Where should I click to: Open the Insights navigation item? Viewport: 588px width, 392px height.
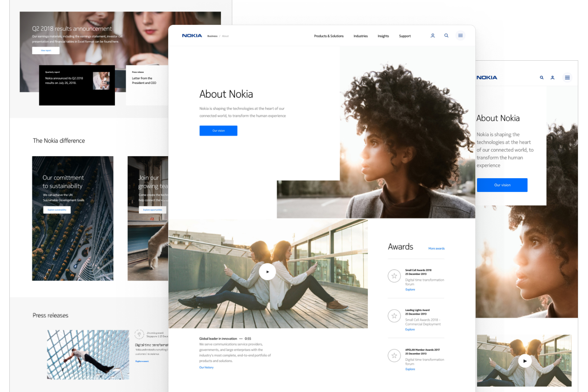(383, 36)
